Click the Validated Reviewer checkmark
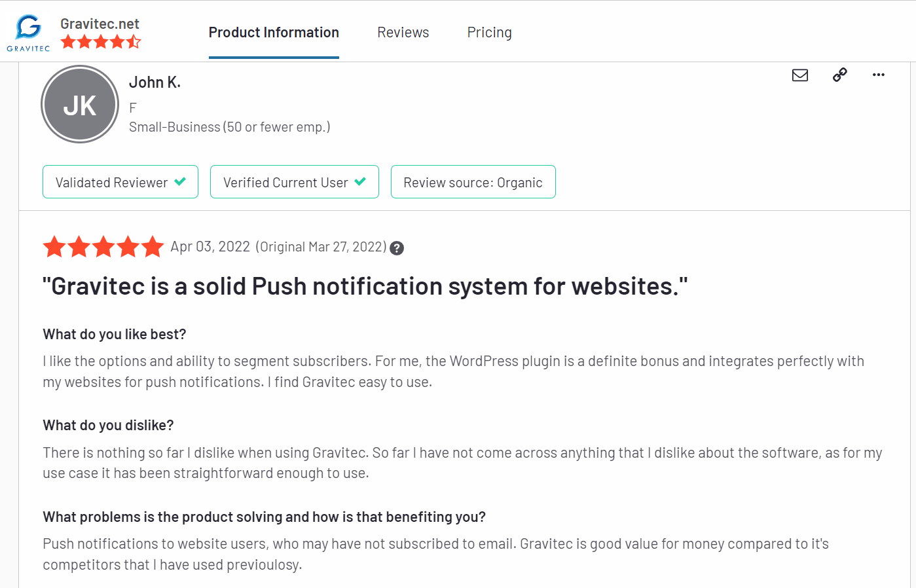Image resolution: width=916 pixels, height=588 pixels. point(180,182)
